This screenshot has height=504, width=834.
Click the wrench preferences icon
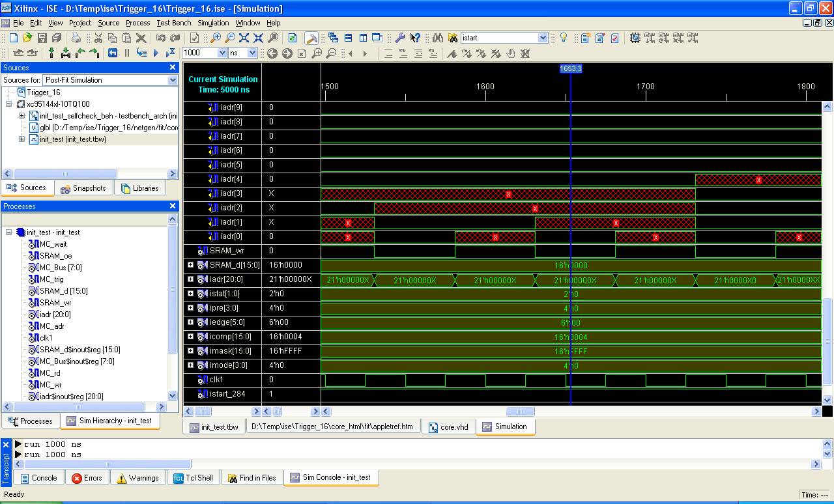pyautogui.click(x=400, y=38)
